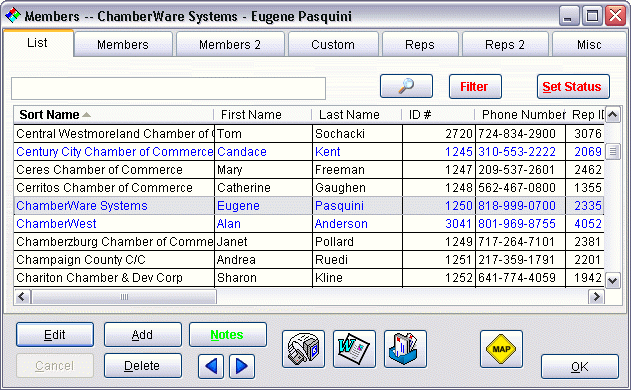
Task: Click the Set Status button
Action: pos(573,86)
